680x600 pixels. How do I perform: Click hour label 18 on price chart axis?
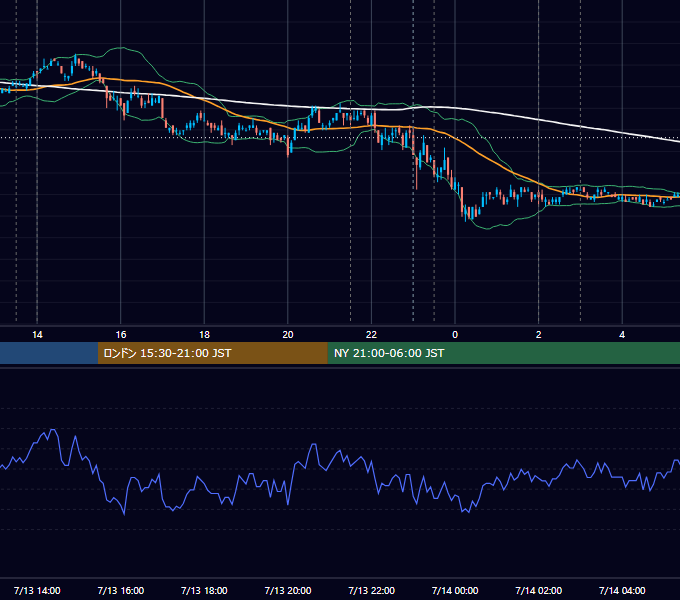tap(204, 335)
